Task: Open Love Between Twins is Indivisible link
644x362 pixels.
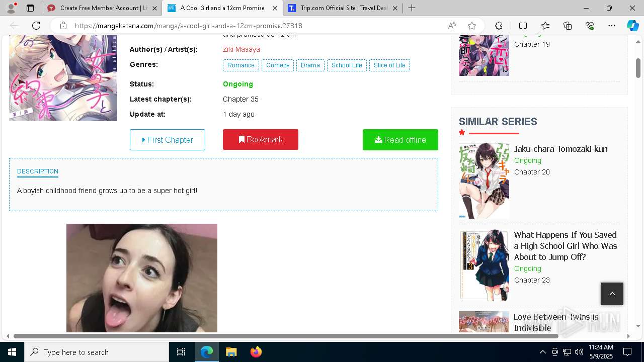Action: click(556, 322)
